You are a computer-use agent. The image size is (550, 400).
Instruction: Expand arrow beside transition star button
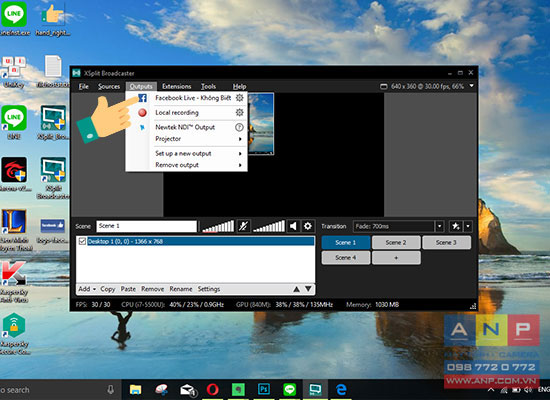click(x=468, y=226)
